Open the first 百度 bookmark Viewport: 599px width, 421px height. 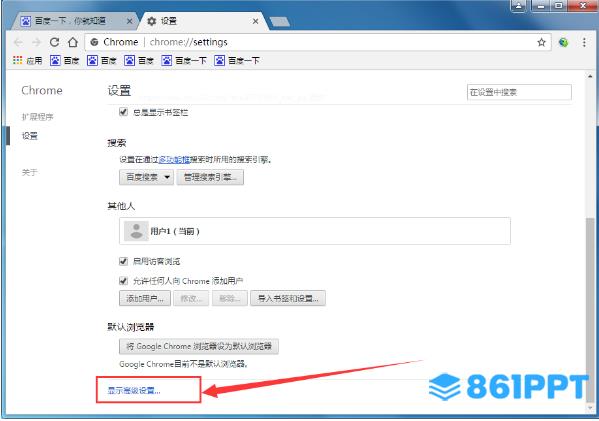[65, 60]
